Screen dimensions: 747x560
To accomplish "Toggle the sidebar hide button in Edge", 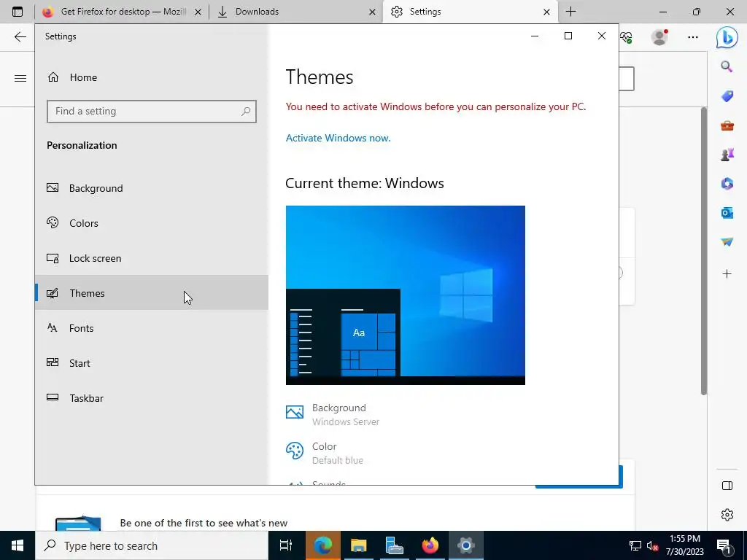I will [x=727, y=486].
